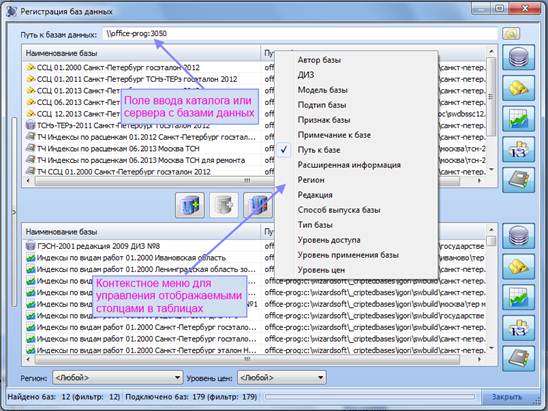This screenshot has width=548, height=411.
Task: Enable the 'ДИЗ' column in context menu
Action: coord(356,75)
